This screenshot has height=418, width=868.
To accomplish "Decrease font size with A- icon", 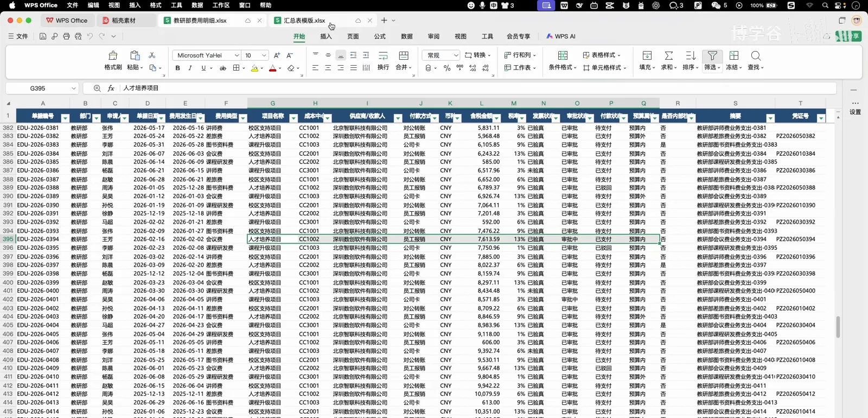I will [290, 55].
